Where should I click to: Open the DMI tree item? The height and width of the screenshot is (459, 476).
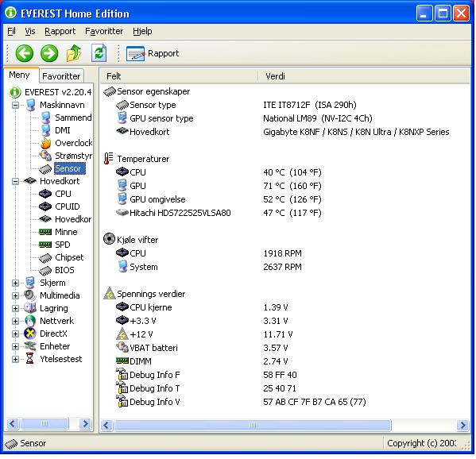click(x=63, y=130)
